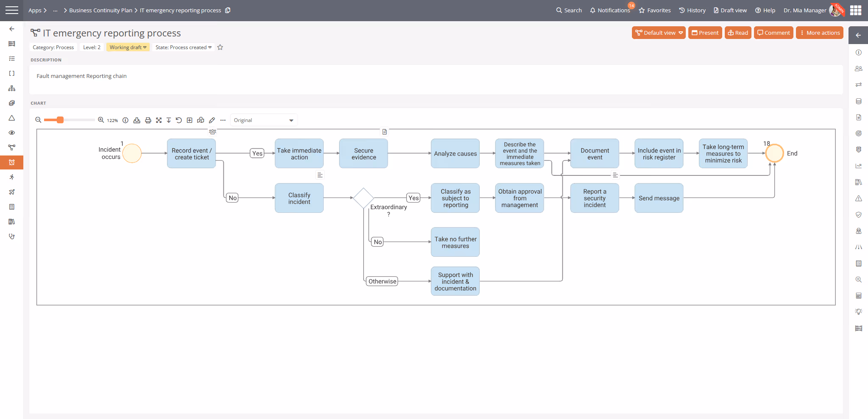Open Dr. Mia Manager user profile
The width and height of the screenshot is (868, 419).
coord(812,10)
